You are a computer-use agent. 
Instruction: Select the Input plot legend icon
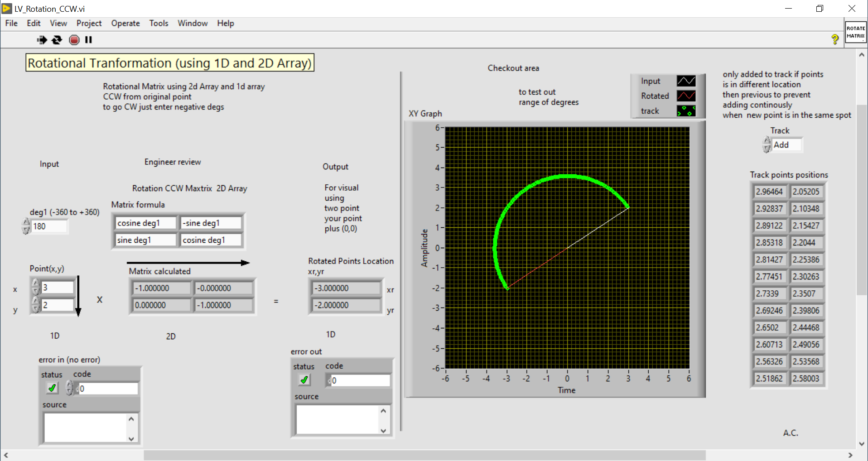[687, 81]
